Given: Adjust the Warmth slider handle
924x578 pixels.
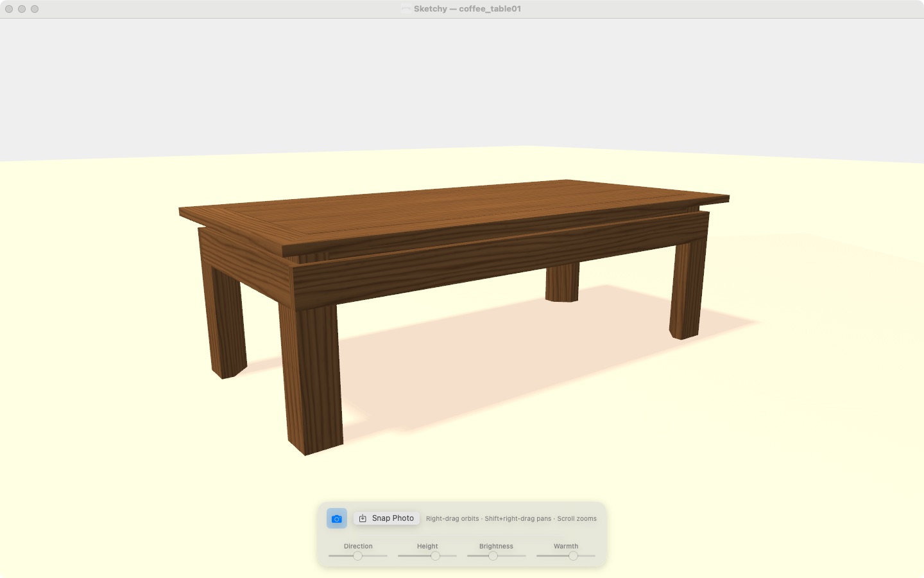Looking at the screenshot, I should (x=573, y=556).
